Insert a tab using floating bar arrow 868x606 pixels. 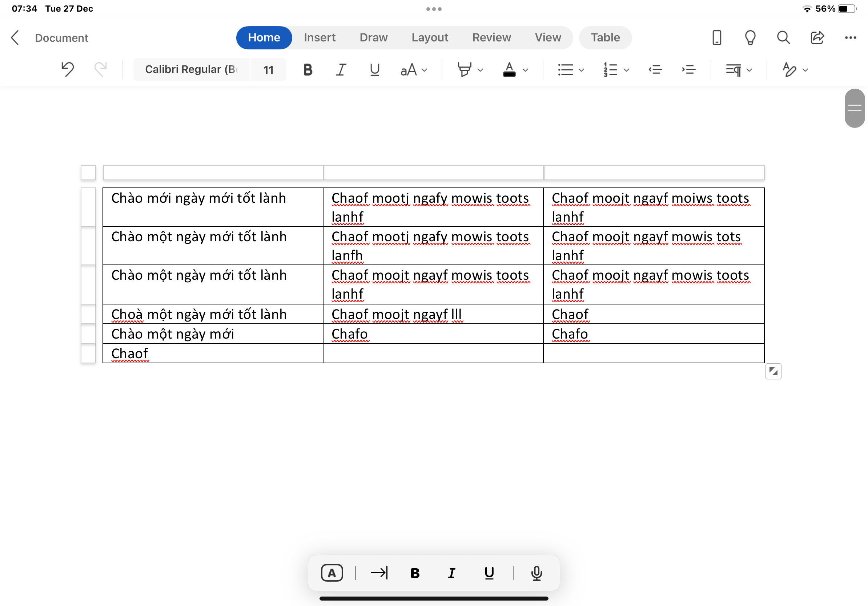point(379,573)
